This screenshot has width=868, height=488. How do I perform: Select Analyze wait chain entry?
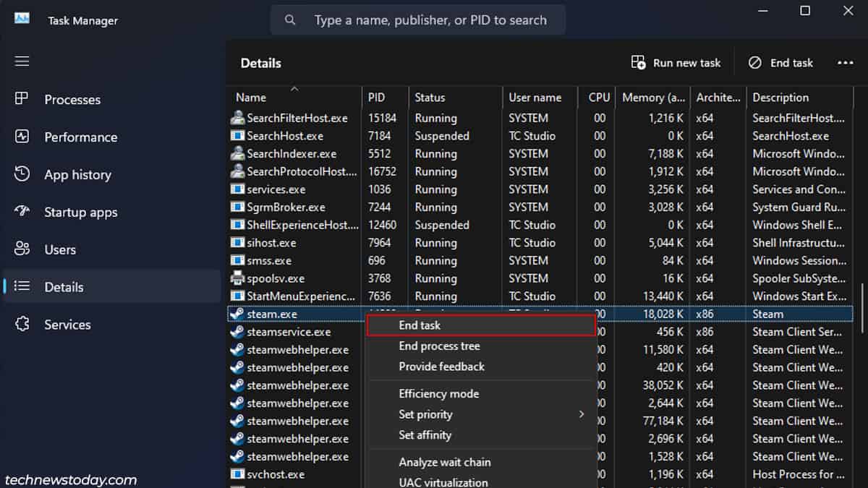[x=481, y=462]
